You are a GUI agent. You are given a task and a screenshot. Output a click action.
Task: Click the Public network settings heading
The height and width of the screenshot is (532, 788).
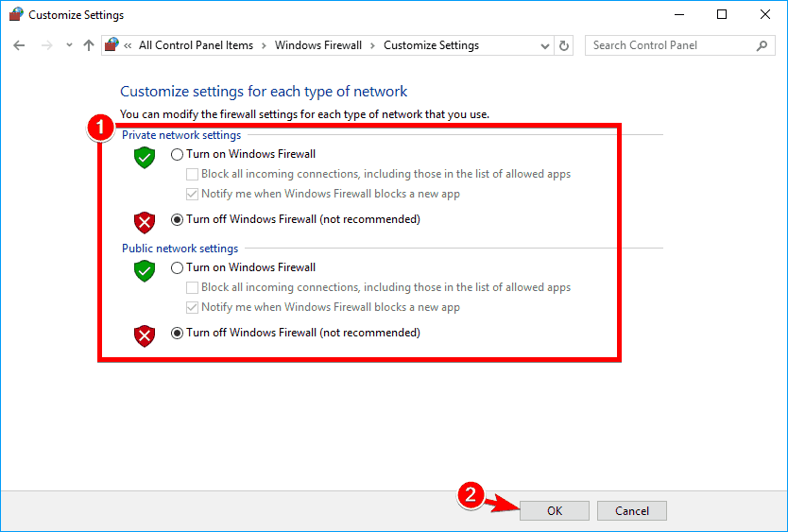180,249
